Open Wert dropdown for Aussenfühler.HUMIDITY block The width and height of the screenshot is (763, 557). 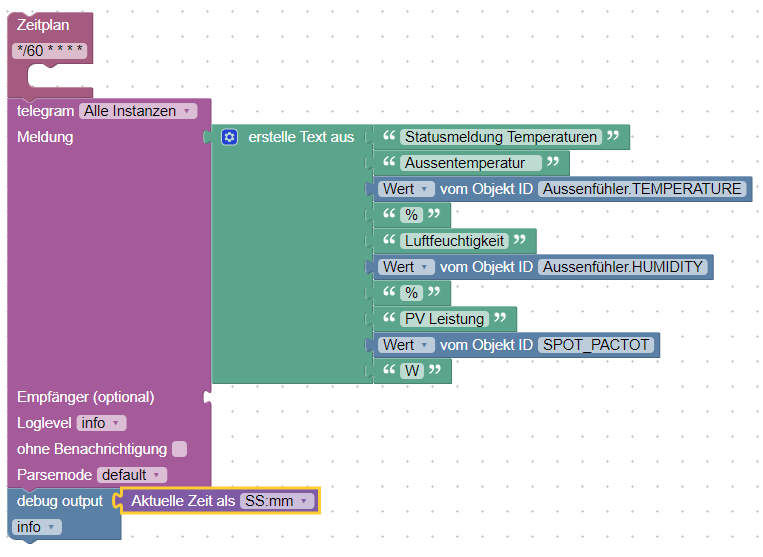click(406, 267)
